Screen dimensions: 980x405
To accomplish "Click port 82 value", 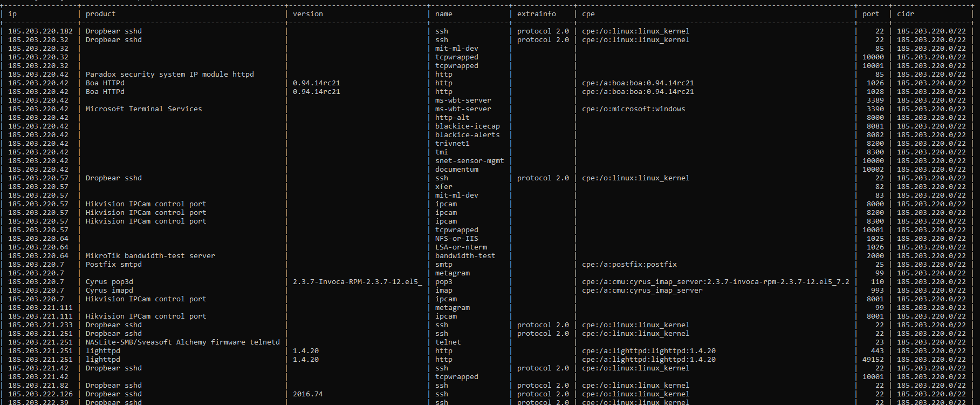I will tap(880, 187).
